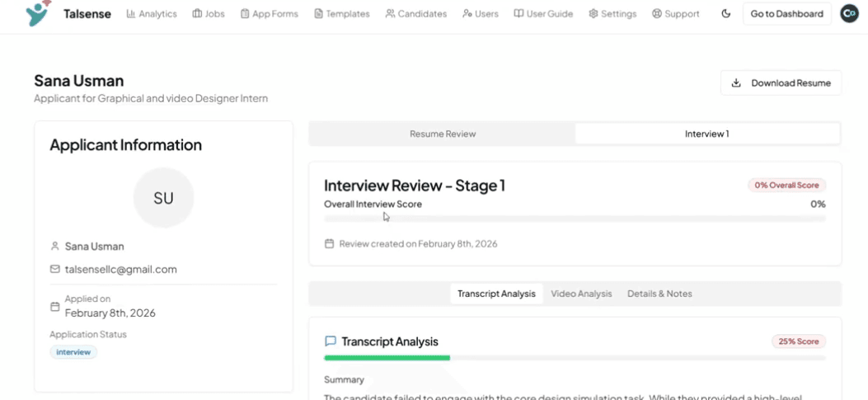Download the candidate's resume
Image resolution: width=868 pixels, height=400 pixels.
click(781, 83)
